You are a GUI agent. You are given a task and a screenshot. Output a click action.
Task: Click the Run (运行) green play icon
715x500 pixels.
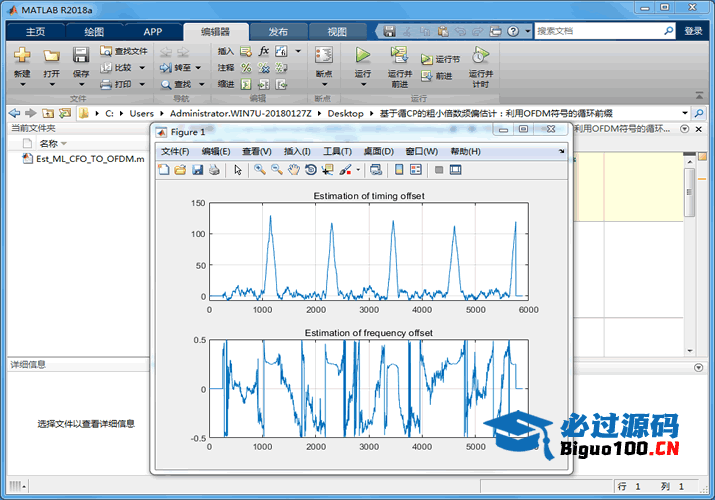click(363, 55)
